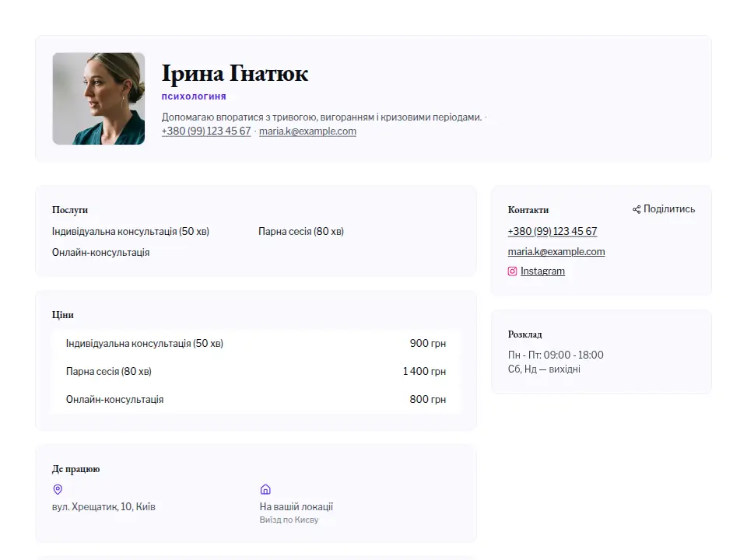
Task: Click the Поділитись share button
Action: [664, 209]
